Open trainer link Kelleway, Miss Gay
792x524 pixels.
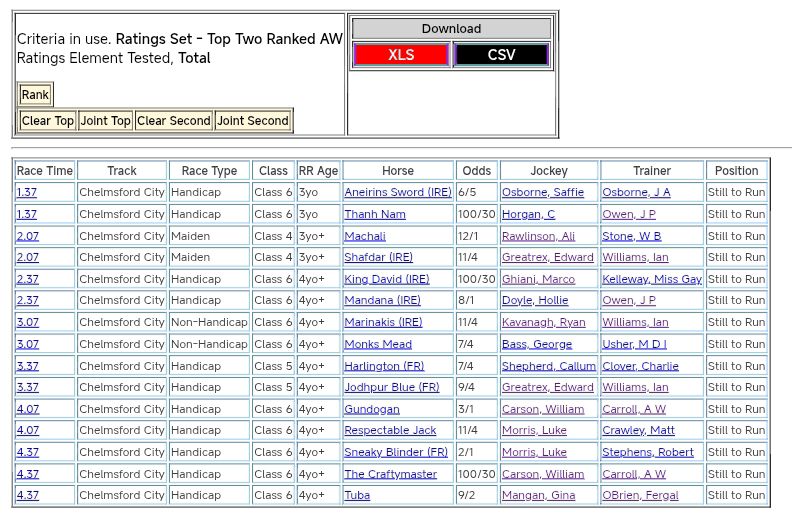click(x=651, y=279)
